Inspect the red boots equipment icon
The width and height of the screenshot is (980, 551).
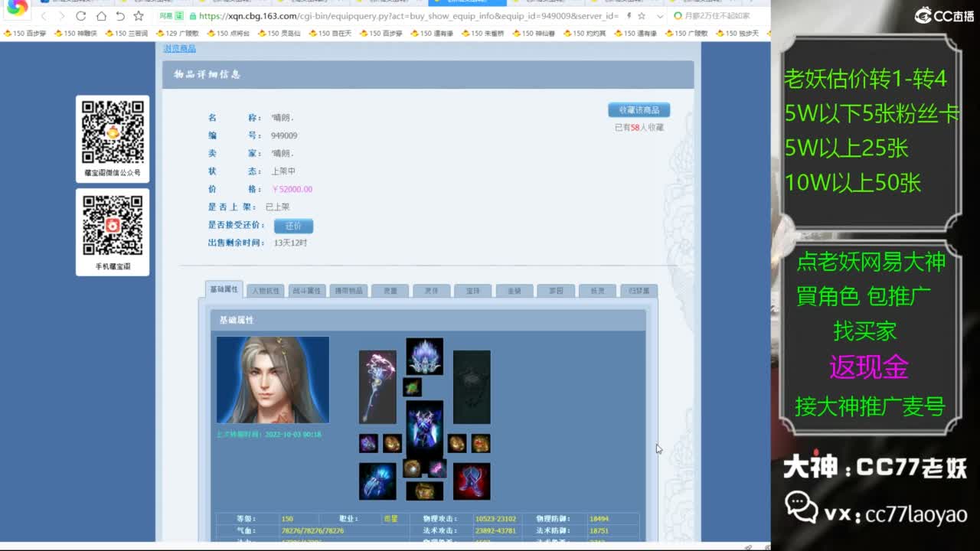pyautogui.click(x=472, y=481)
